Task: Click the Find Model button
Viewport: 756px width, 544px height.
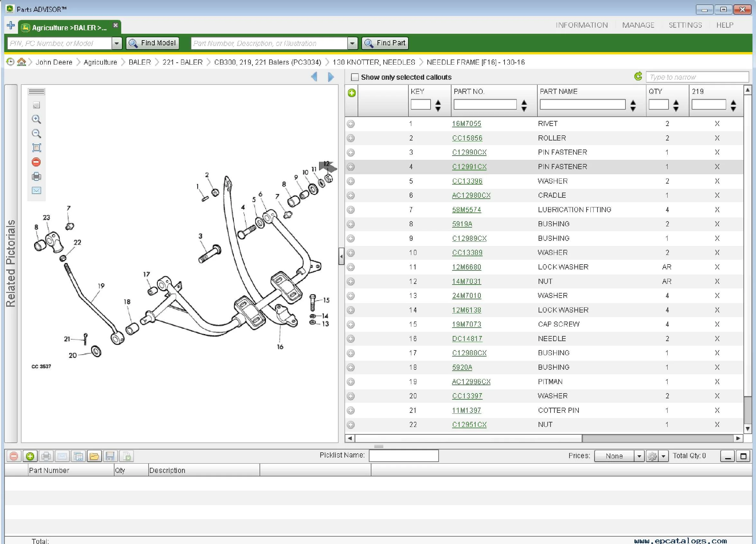Action: tap(152, 43)
